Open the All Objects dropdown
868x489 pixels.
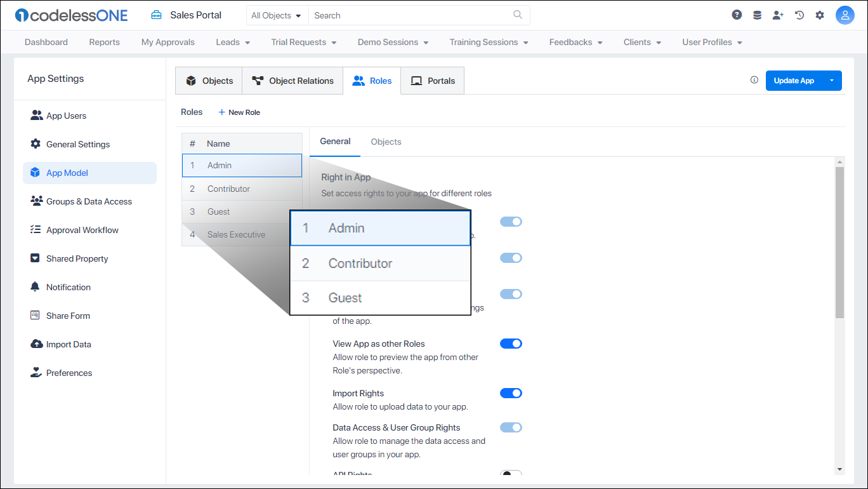pyautogui.click(x=277, y=15)
